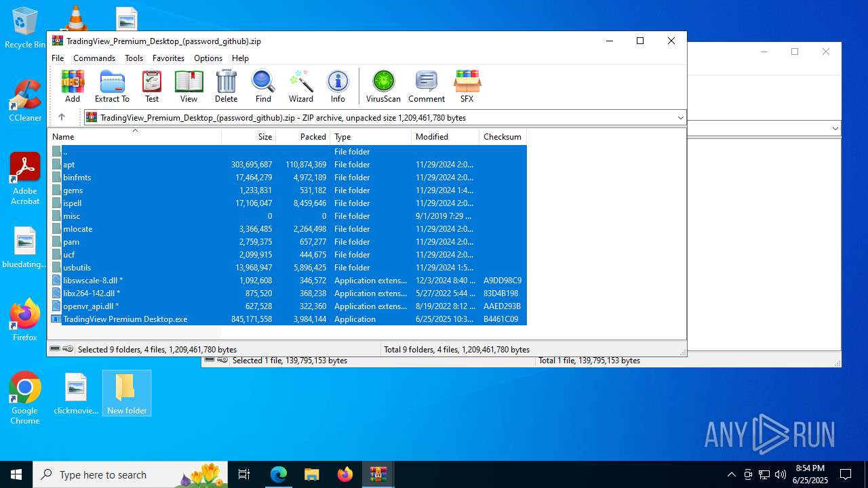Show archive Info icon

338,86
